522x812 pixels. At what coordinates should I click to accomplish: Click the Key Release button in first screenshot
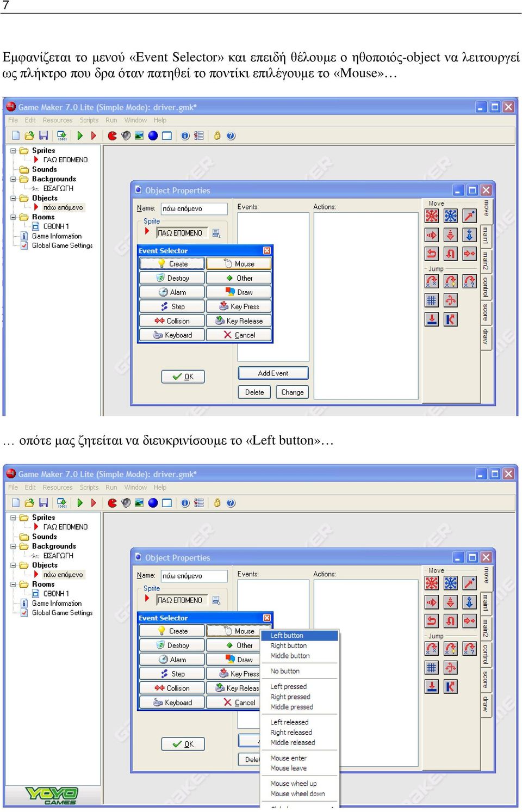(x=239, y=321)
